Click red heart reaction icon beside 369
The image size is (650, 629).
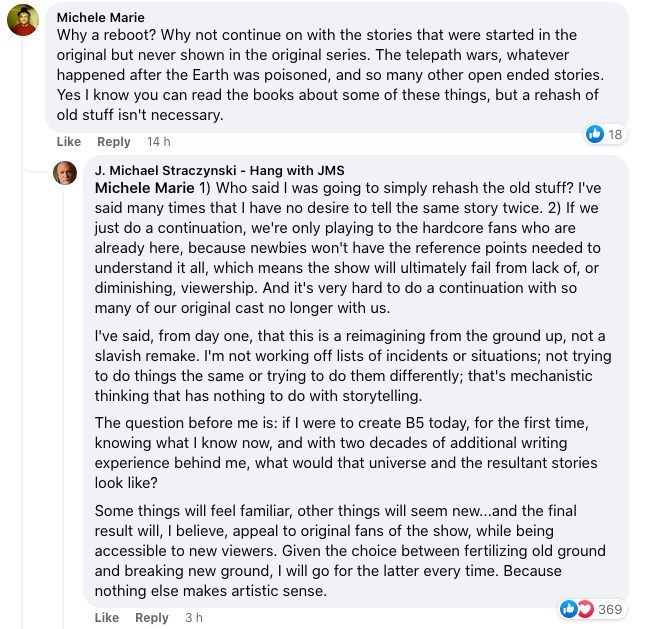coord(585,609)
